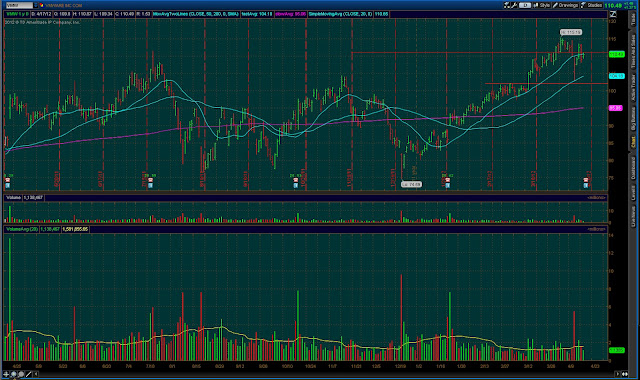Open the symbol selector dropdown arrow

(36, 5)
